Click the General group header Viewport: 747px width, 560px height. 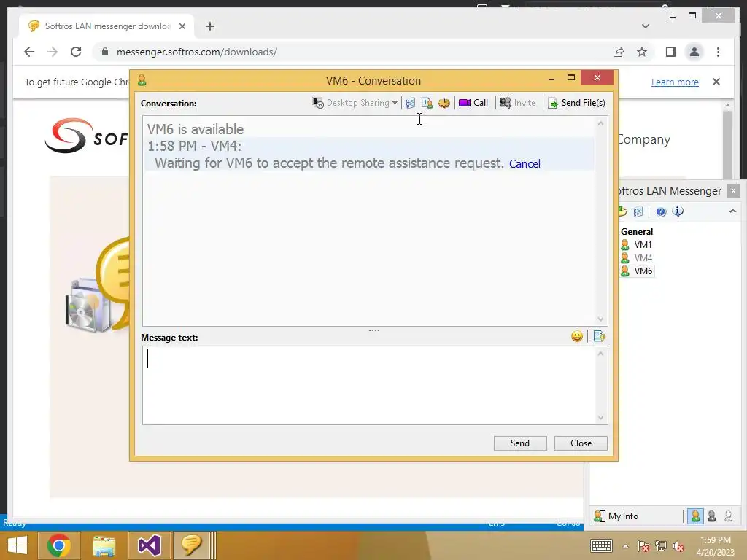pos(636,232)
